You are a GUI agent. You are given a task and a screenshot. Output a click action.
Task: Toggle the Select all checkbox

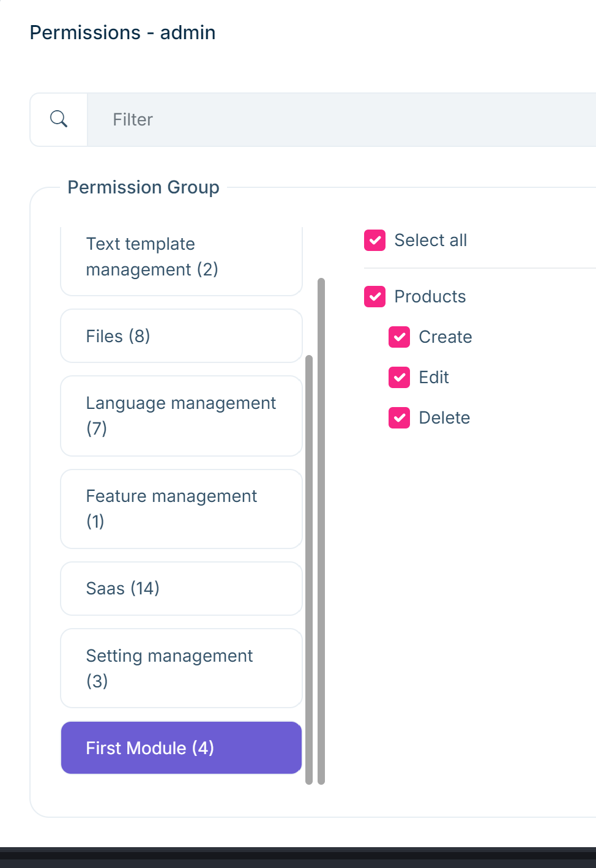pyautogui.click(x=374, y=241)
